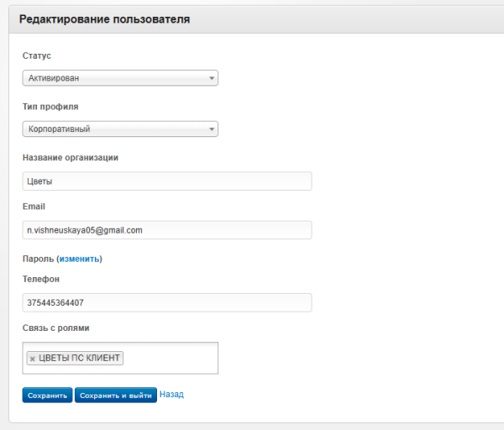Click the Статус label
The image size is (504, 430).
pos(37,55)
